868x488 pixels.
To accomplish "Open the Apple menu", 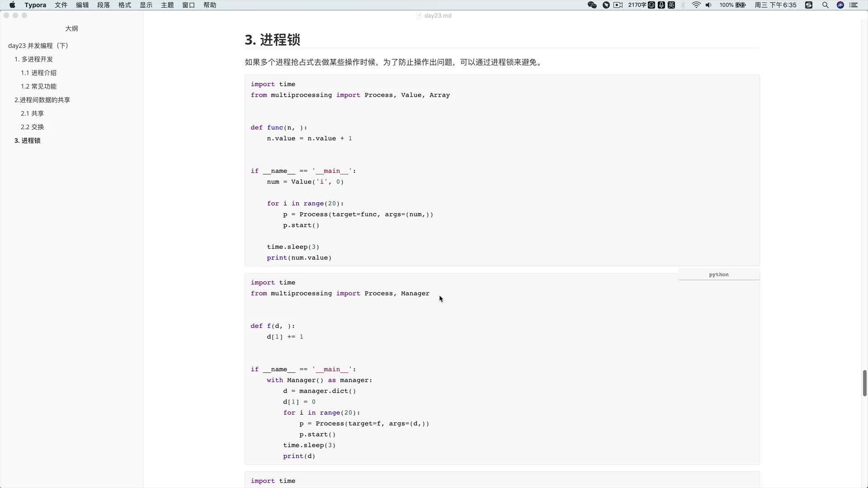I will [12, 5].
